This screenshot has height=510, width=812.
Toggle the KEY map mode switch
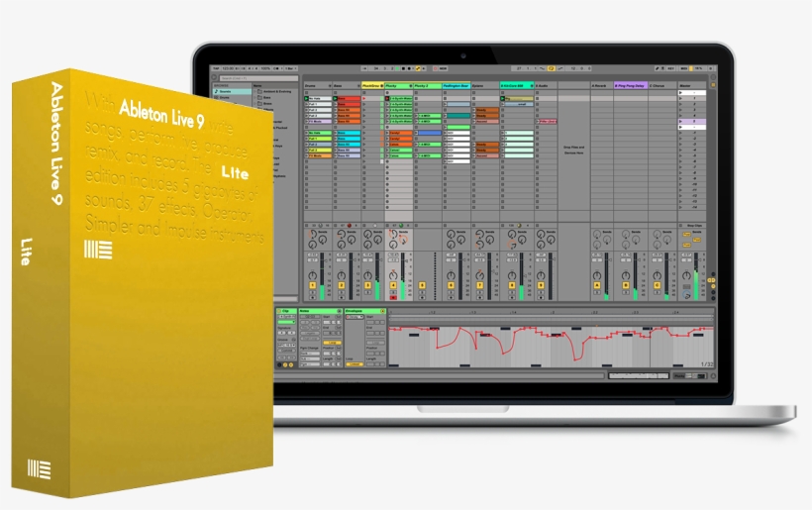[670, 69]
